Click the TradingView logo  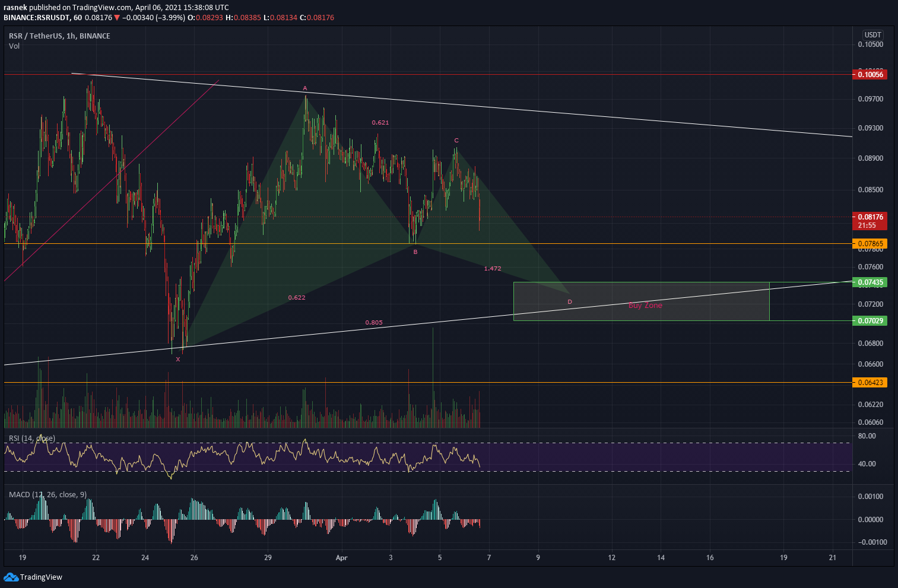[x=33, y=577]
